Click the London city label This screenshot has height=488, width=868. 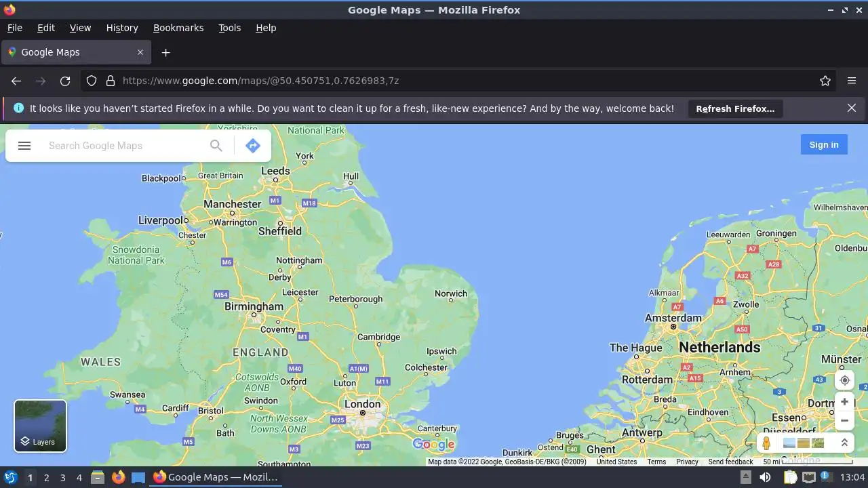tap(363, 404)
